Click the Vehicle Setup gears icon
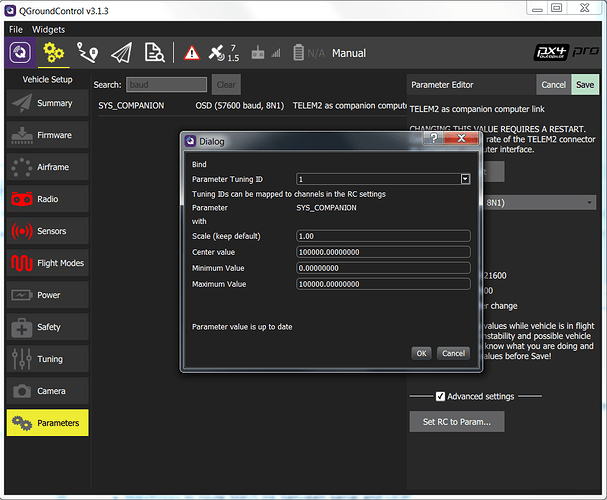 click(54, 53)
